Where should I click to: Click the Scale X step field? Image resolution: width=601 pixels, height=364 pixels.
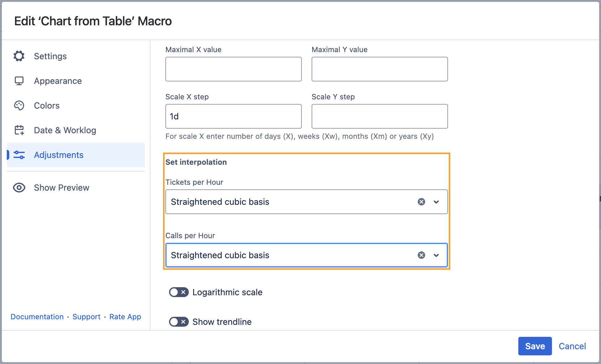(x=233, y=116)
